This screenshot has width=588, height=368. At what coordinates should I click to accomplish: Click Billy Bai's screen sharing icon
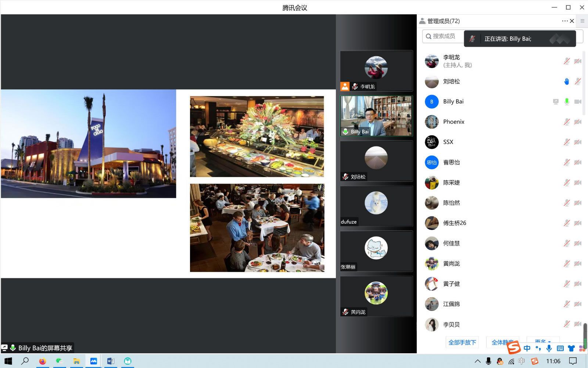(556, 102)
